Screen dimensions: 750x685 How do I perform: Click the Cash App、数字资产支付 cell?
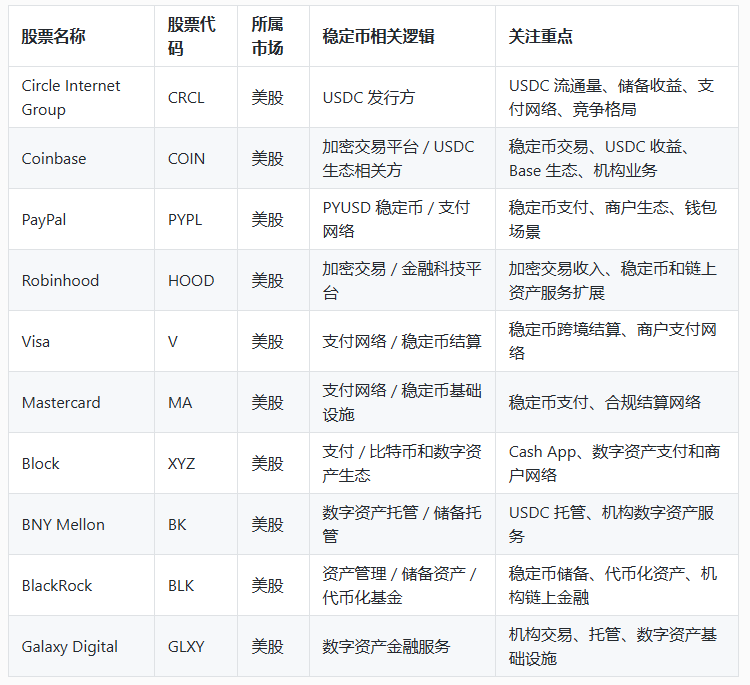point(617,463)
